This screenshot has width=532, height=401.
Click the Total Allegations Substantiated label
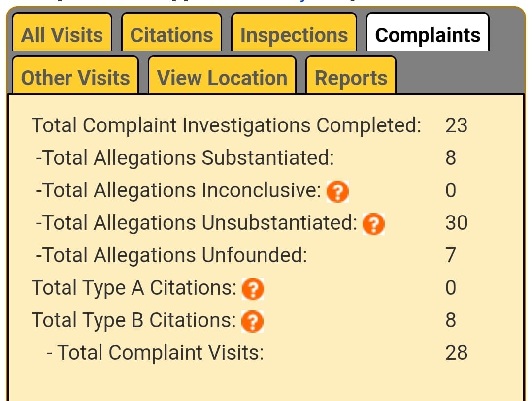pos(185,158)
